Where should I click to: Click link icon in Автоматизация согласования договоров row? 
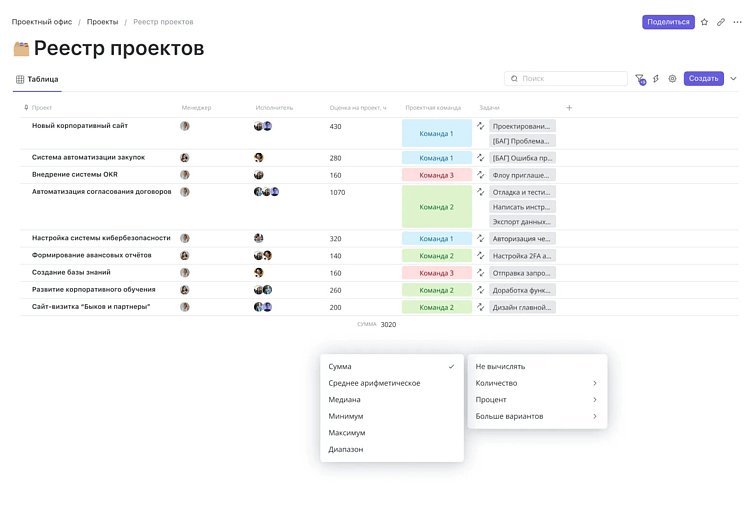(x=480, y=192)
